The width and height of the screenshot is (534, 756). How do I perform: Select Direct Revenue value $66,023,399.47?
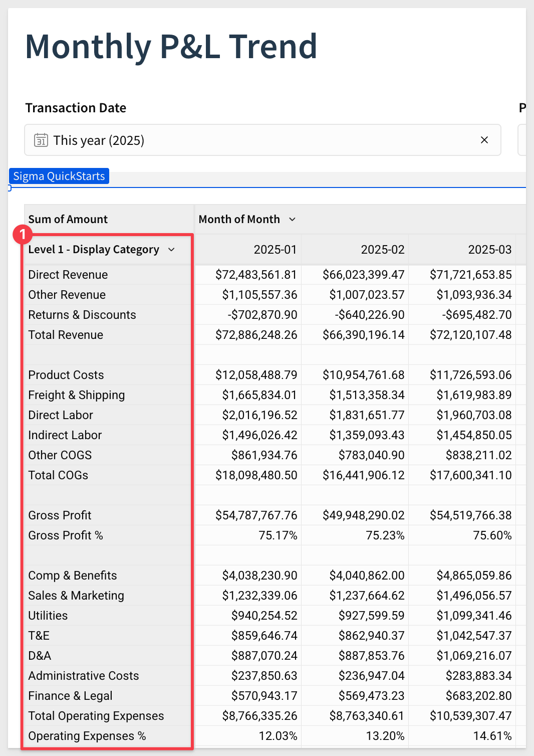coord(364,275)
